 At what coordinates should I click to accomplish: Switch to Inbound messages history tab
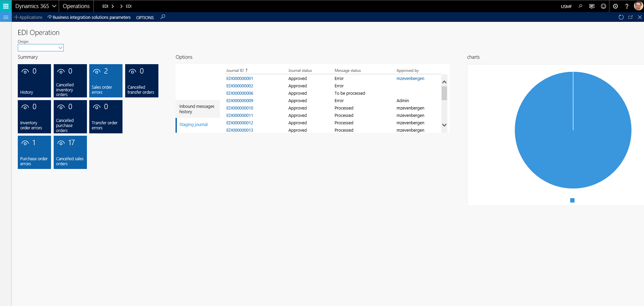(x=197, y=109)
